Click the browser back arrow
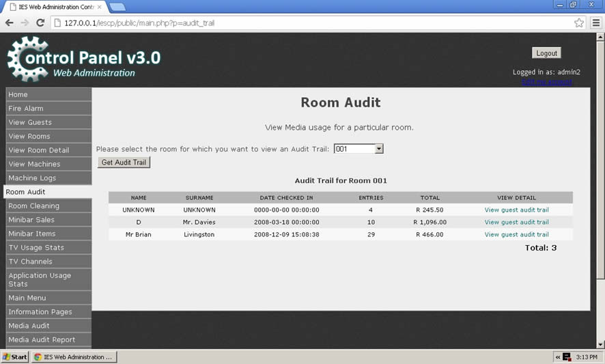The width and height of the screenshot is (605, 364). [10, 23]
